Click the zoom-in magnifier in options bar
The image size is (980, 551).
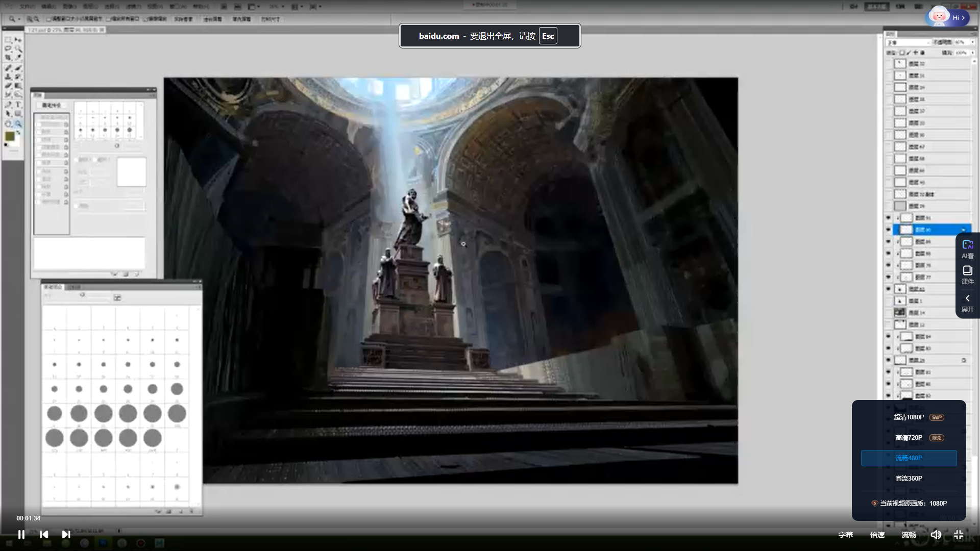pyautogui.click(x=30, y=19)
